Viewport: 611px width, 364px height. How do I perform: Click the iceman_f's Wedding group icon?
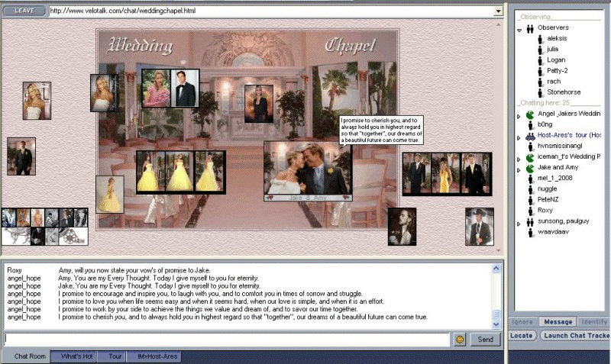point(530,156)
